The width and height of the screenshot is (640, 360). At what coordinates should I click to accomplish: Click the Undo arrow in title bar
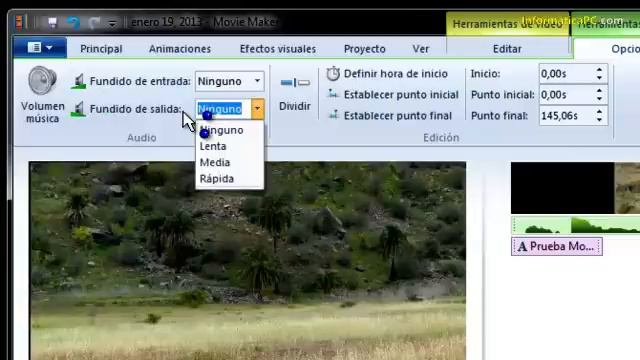pyautogui.click(x=73, y=22)
